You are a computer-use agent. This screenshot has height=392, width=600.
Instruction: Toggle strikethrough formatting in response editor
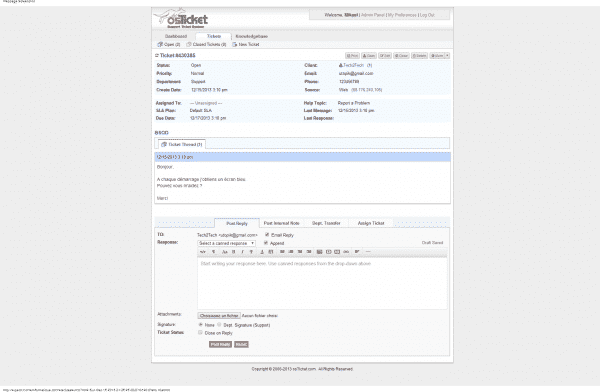click(252, 252)
